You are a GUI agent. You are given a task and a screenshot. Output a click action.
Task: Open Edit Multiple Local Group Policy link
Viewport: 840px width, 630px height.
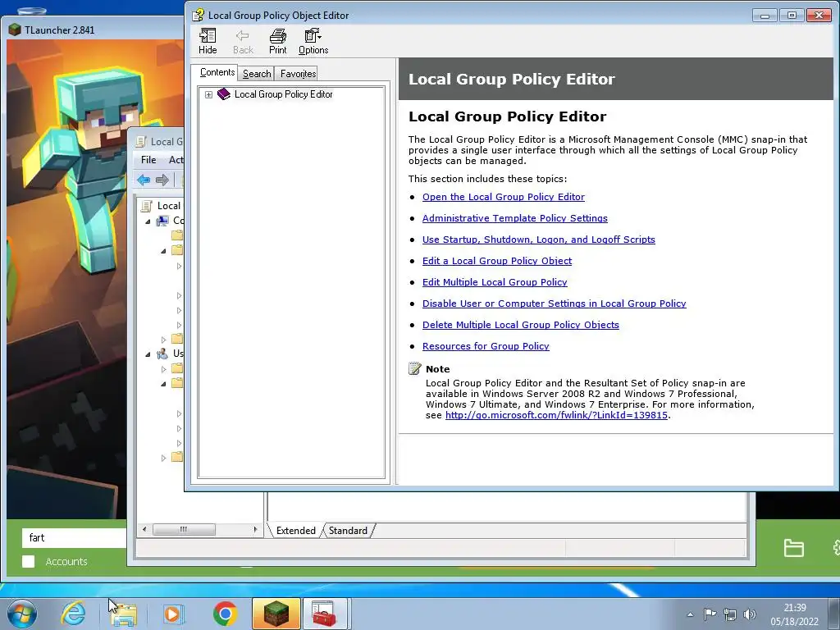(x=495, y=282)
